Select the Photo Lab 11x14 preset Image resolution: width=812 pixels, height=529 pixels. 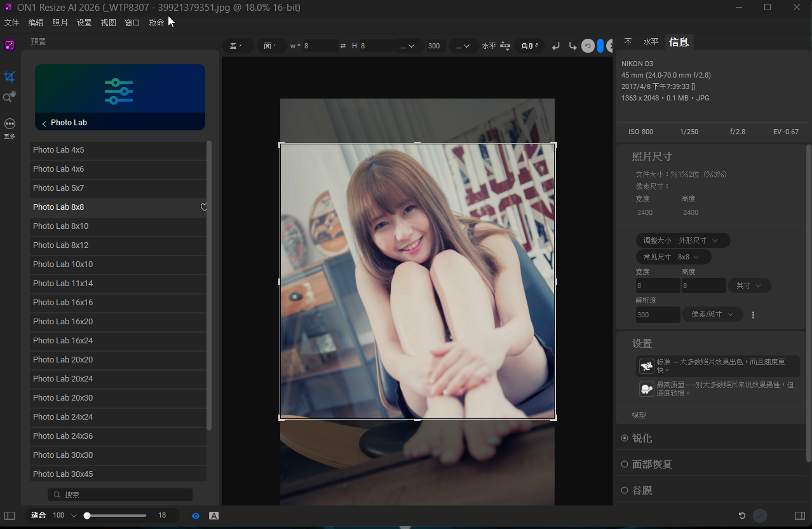pyautogui.click(x=63, y=284)
